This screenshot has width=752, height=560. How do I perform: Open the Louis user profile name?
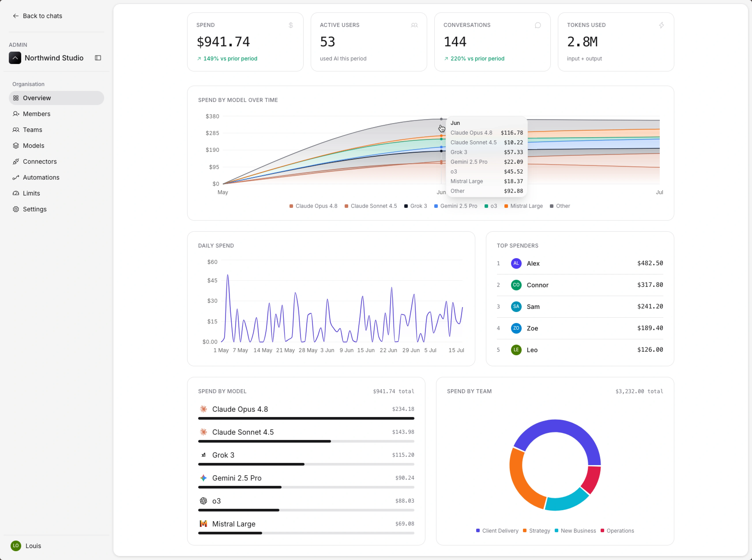(x=33, y=546)
